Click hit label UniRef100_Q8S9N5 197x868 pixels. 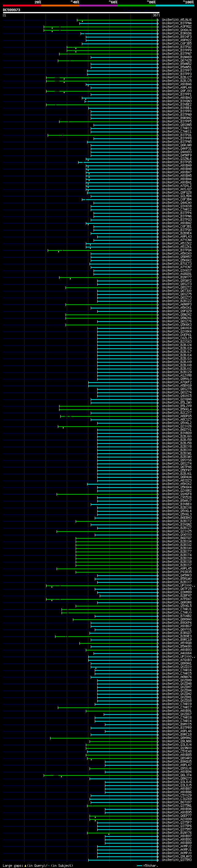coord(176,125)
